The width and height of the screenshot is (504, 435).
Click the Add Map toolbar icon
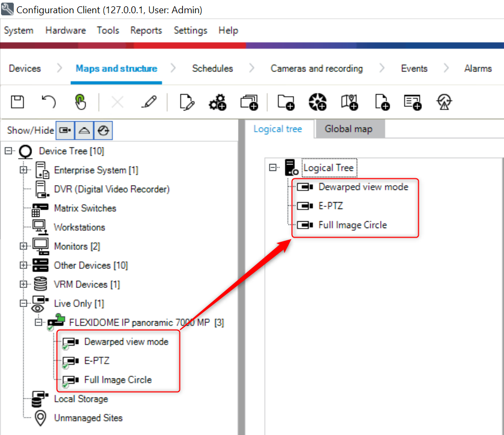coord(349,102)
